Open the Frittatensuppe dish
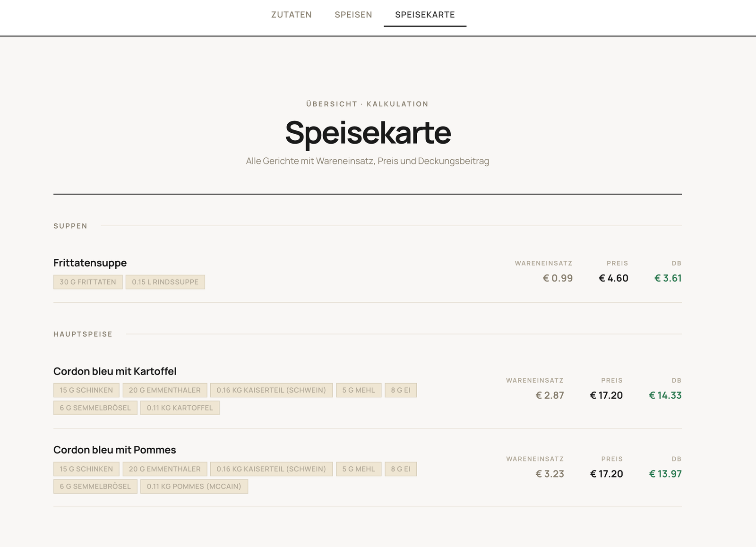 (x=90, y=263)
